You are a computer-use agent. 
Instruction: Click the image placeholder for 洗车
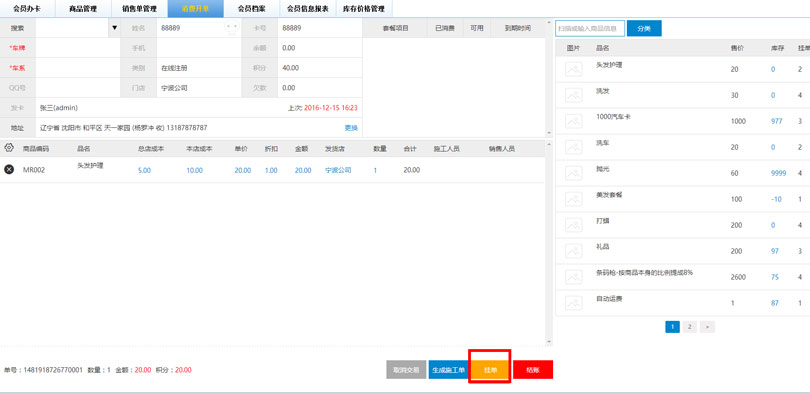point(574,147)
